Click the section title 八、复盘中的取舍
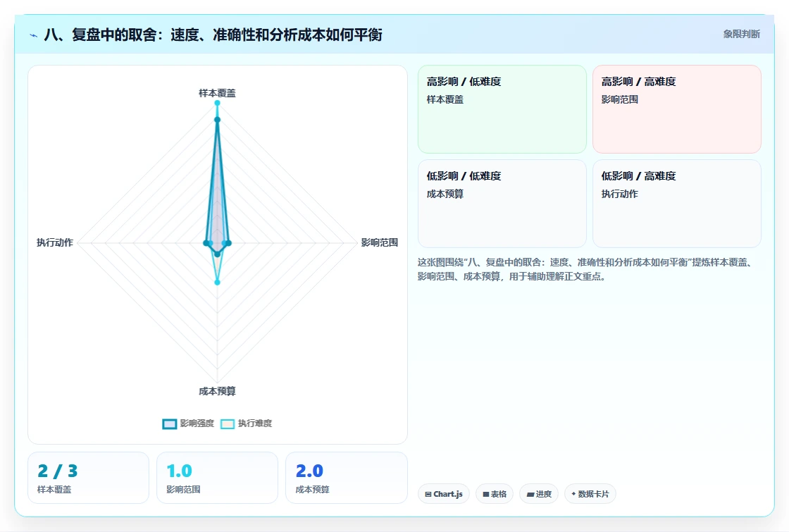Screen dimensions: 789x532 213,35
